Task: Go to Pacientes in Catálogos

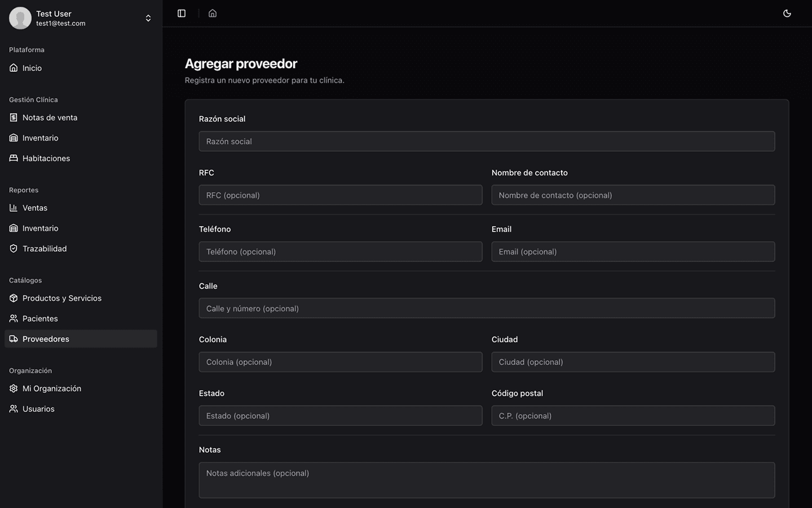Action: pyautogui.click(x=40, y=318)
